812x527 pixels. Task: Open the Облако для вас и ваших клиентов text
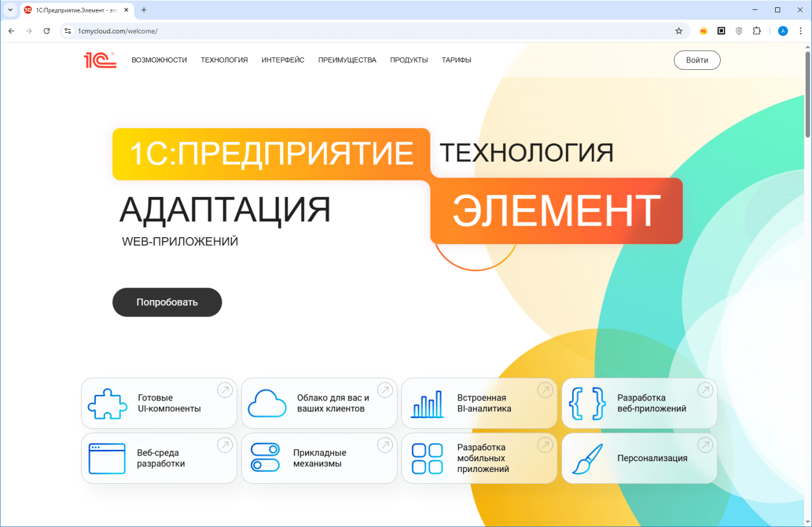[x=333, y=403]
